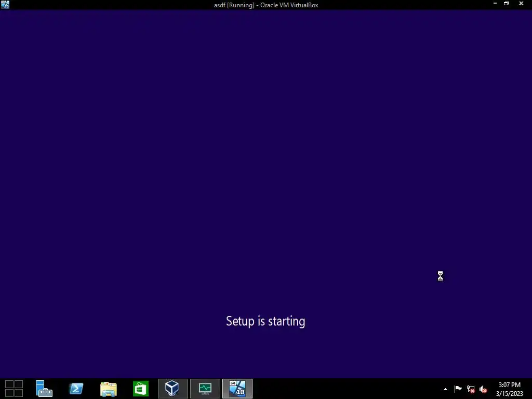This screenshot has height=399, width=532.
Task: Open the clock showing 3:07 PM
Action: tap(509, 389)
